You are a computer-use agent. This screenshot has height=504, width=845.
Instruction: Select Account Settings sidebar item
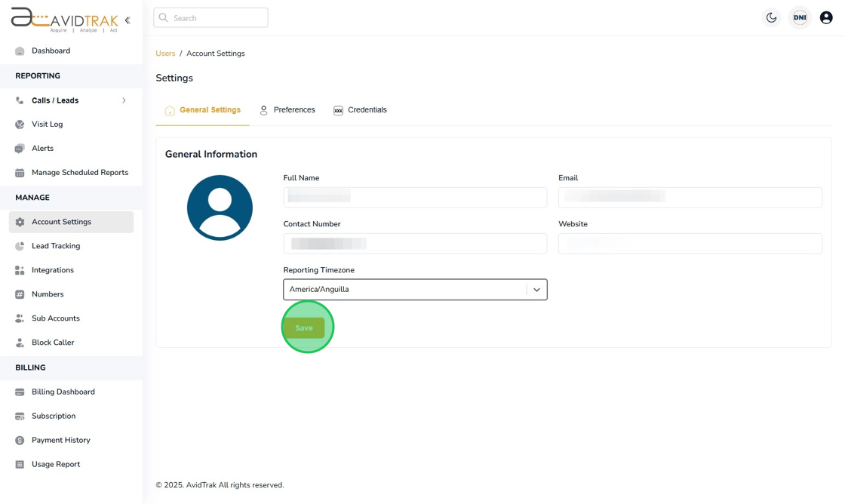pos(71,222)
